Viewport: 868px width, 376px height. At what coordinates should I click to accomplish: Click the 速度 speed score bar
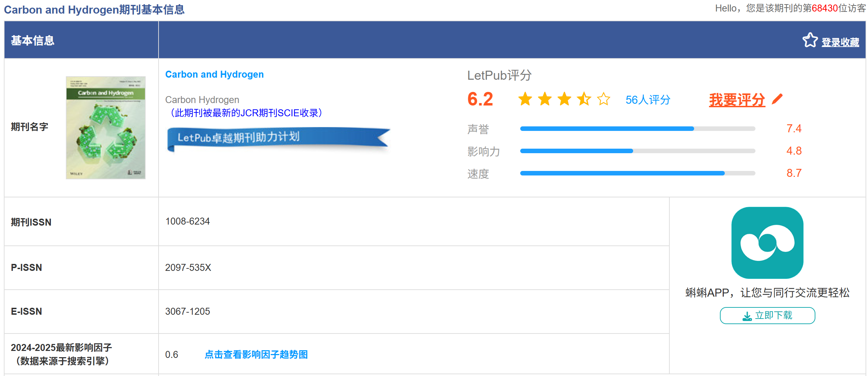637,173
